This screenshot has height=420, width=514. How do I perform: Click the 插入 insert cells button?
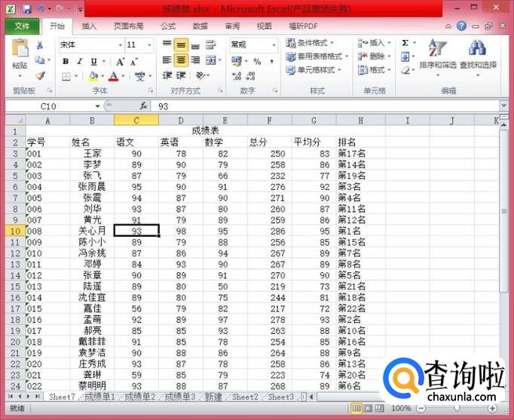click(375, 43)
